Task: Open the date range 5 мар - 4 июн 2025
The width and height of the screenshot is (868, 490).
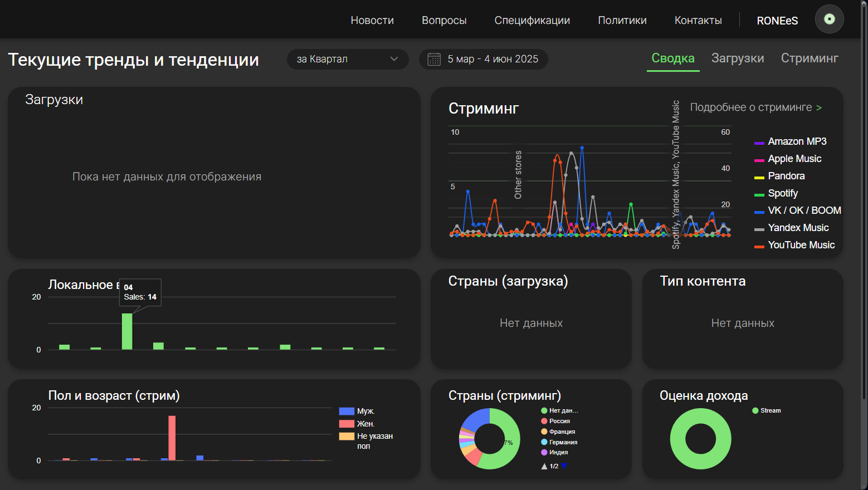Action: coord(483,59)
